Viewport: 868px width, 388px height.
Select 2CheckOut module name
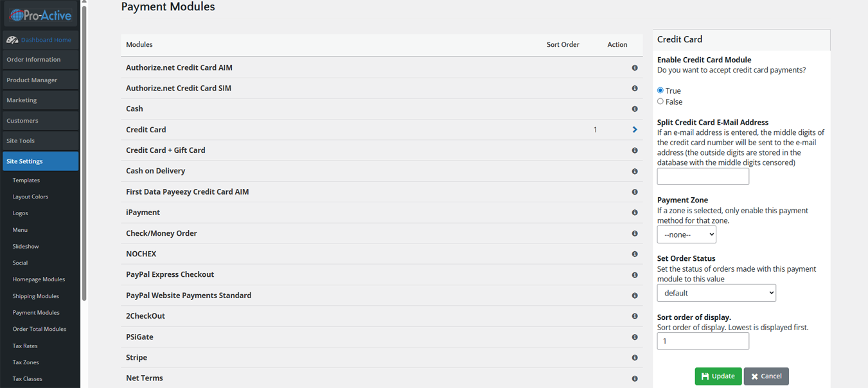(x=145, y=316)
